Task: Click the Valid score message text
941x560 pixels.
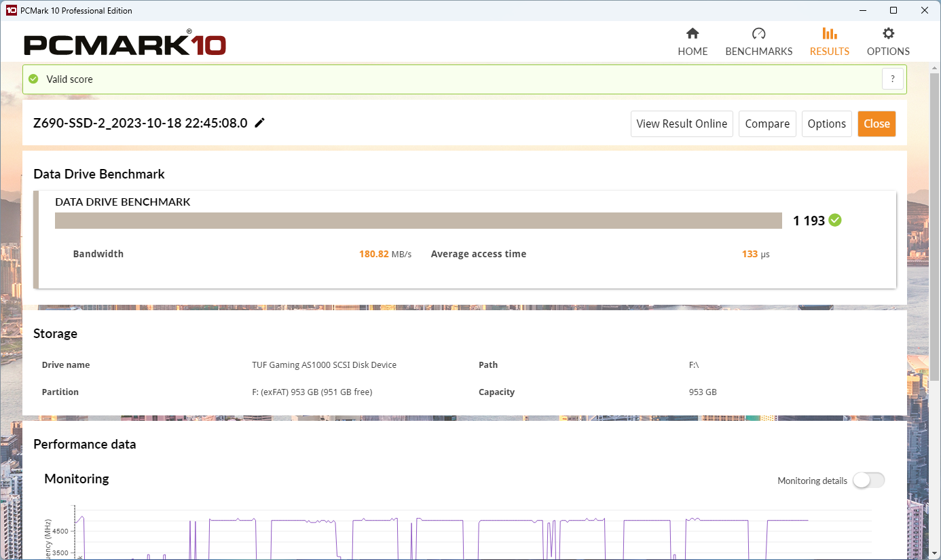Action: [x=69, y=79]
